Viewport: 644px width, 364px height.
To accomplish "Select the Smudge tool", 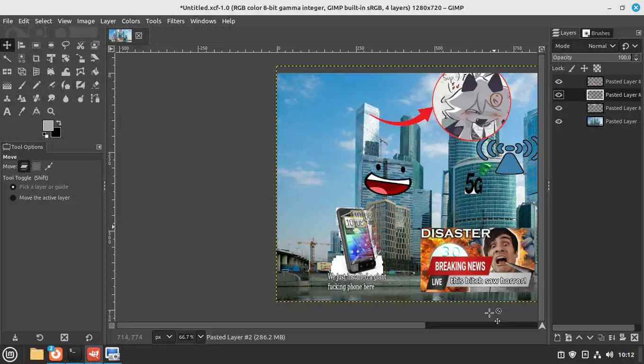I will (x=51, y=99).
